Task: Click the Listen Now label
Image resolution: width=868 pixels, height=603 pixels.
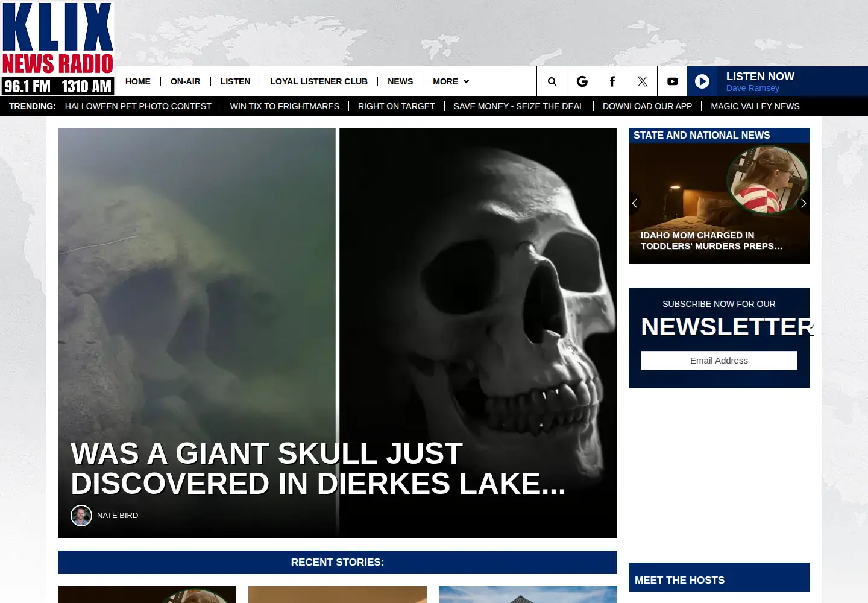Action: (x=760, y=77)
